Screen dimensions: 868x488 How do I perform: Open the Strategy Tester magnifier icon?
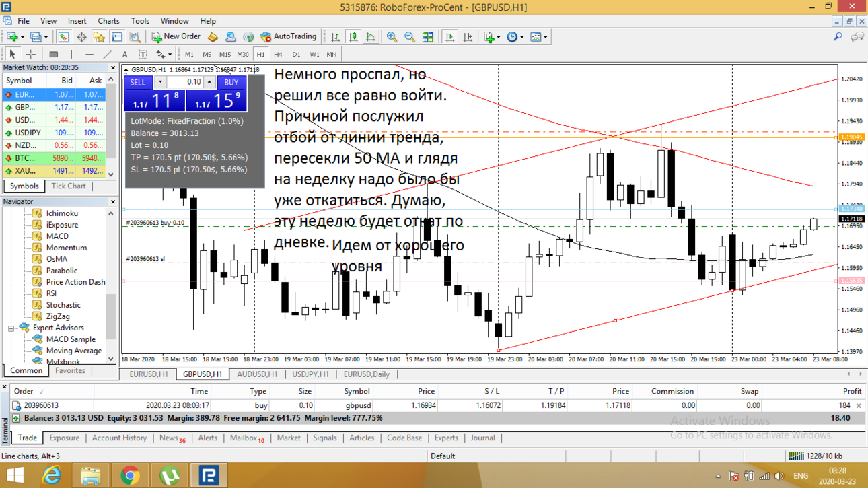(x=135, y=37)
